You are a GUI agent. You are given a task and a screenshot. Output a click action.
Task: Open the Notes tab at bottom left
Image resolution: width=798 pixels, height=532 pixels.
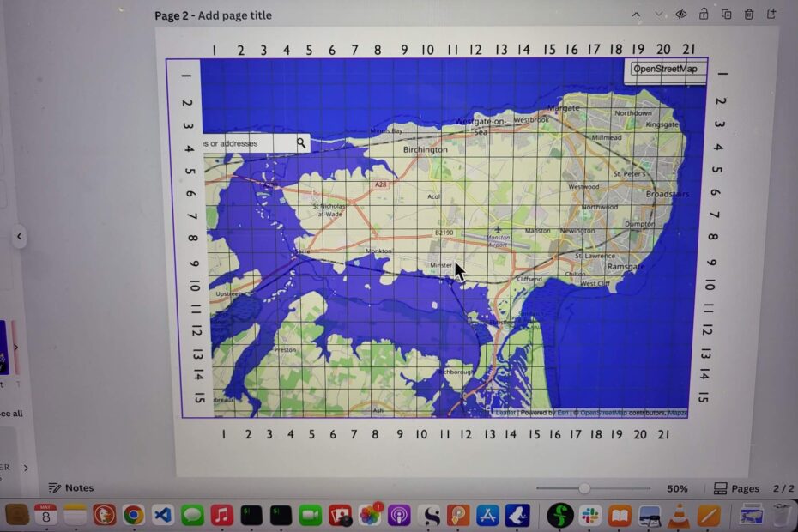[x=80, y=487]
